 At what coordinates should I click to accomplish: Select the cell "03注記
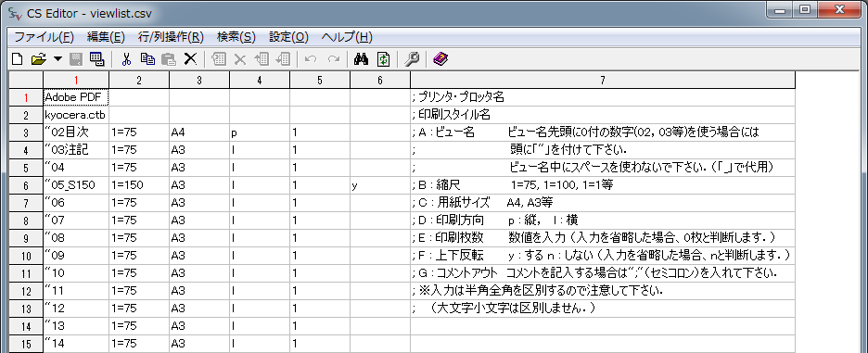pyautogui.click(x=76, y=150)
